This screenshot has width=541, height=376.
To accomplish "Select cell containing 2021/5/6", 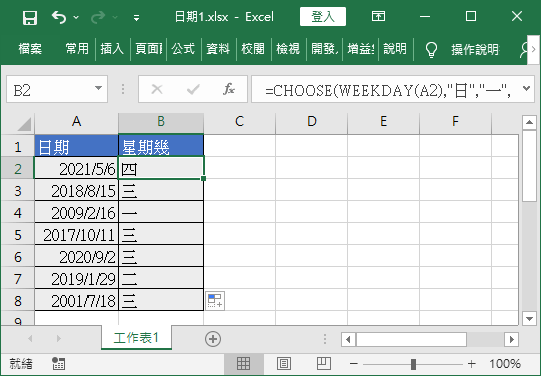I will pyautogui.click(x=76, y=168).
